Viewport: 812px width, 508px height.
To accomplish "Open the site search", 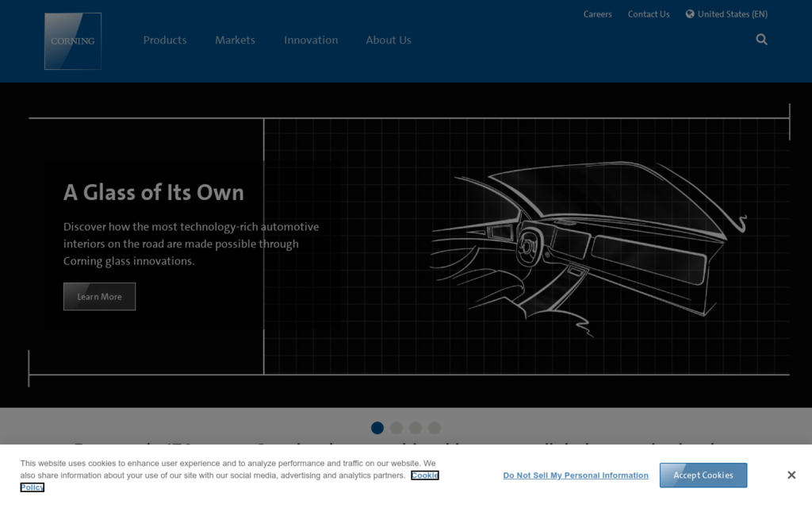I will 761,39.
